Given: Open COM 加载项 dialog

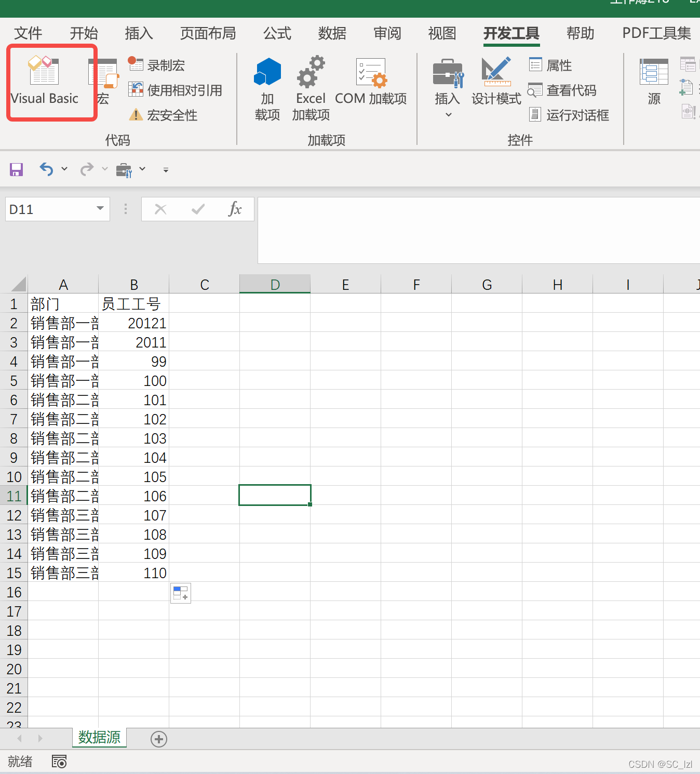Looking at the screenshot, I should pyautogui.click(x=371, y=82).
